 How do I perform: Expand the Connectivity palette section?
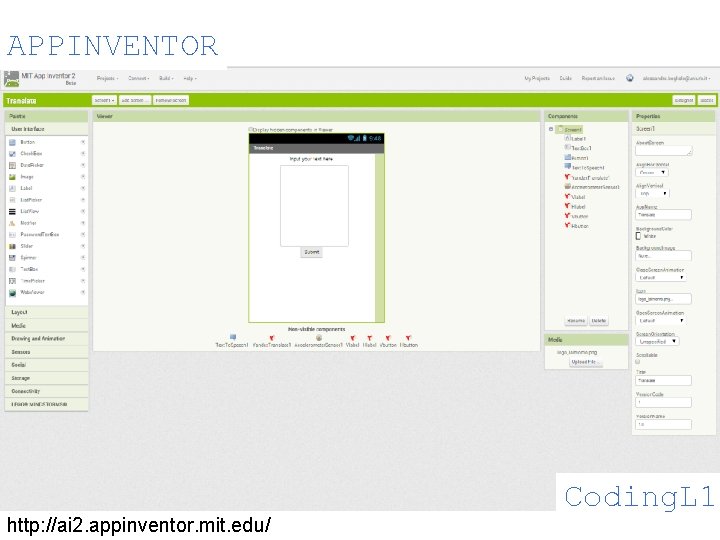click(x=46, y=391)
